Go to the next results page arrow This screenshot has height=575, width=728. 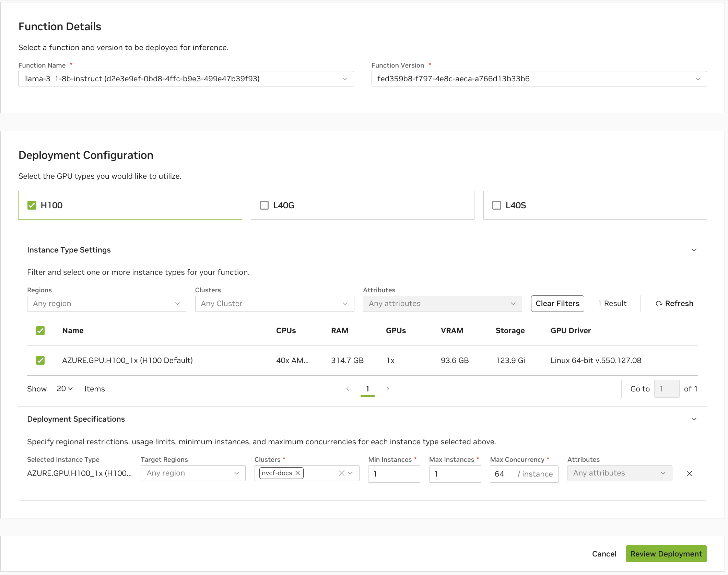point(388,389)
